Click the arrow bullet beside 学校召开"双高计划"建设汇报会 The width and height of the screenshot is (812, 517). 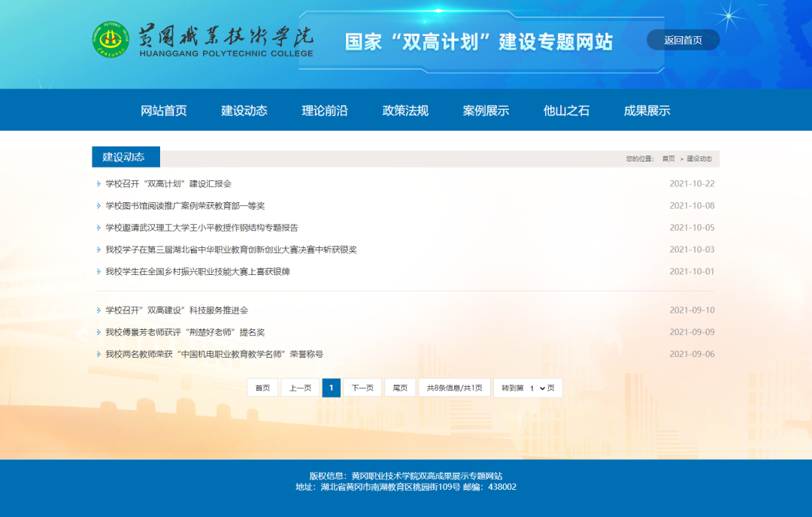pos(98,184)
